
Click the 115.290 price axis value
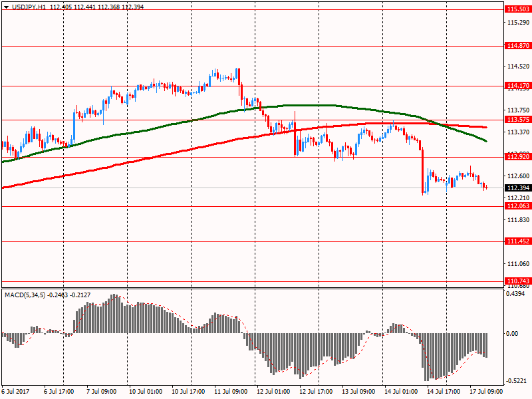[x=518, y=23]
